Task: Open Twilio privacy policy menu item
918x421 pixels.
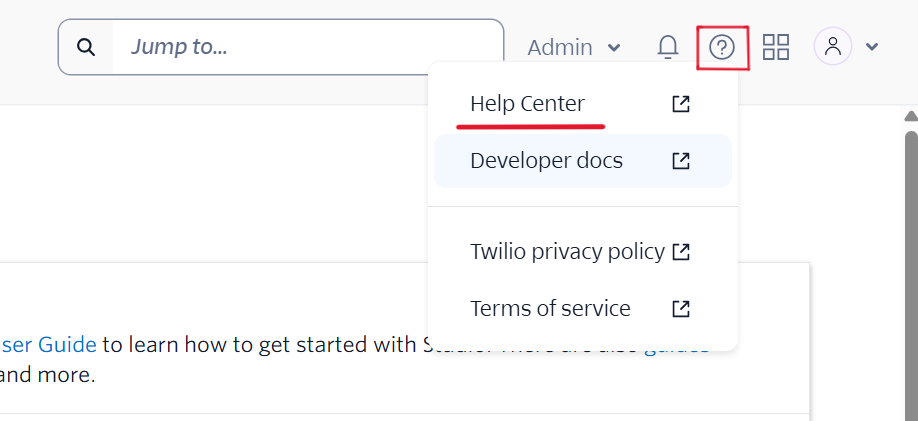Action: click(x=567, y=252)
